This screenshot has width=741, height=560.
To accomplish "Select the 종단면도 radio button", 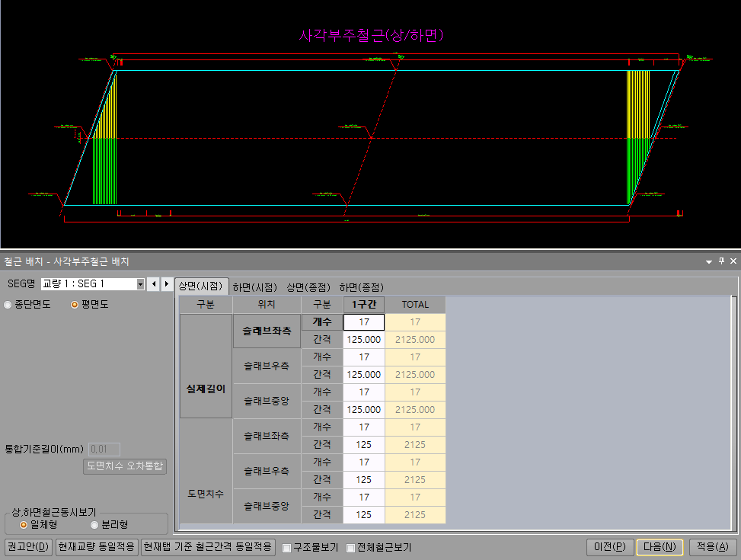I will [x=8, y=305].
